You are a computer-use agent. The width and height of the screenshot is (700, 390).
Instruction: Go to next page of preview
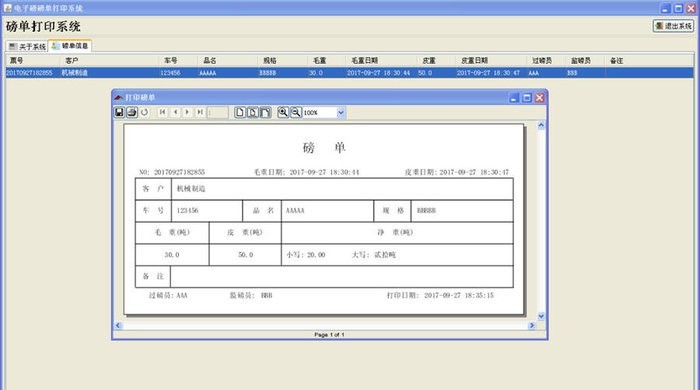tap(188, 112)
